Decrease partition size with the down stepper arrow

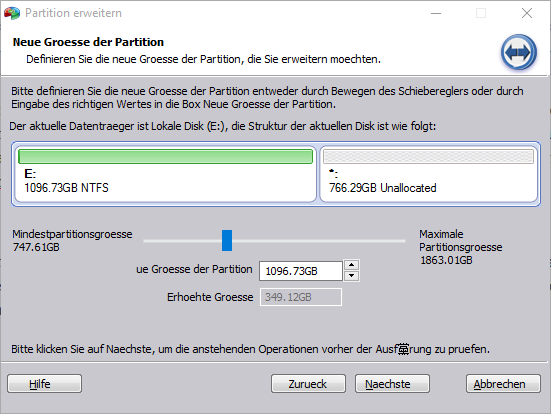pyautogui.click(x=351, y=276)
